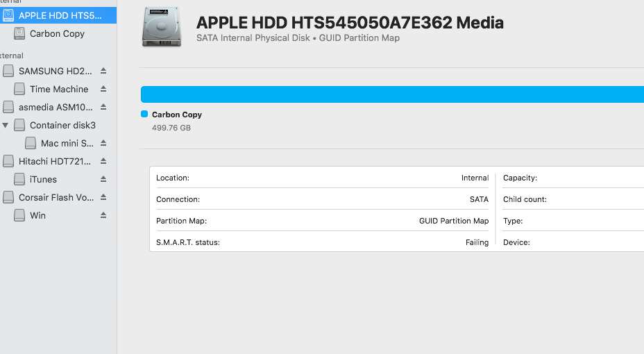The height and width of the screenshot is (354, 644).
Task: Click the S.M.A.R.T. status Failing value
Action: pos(477,242)
